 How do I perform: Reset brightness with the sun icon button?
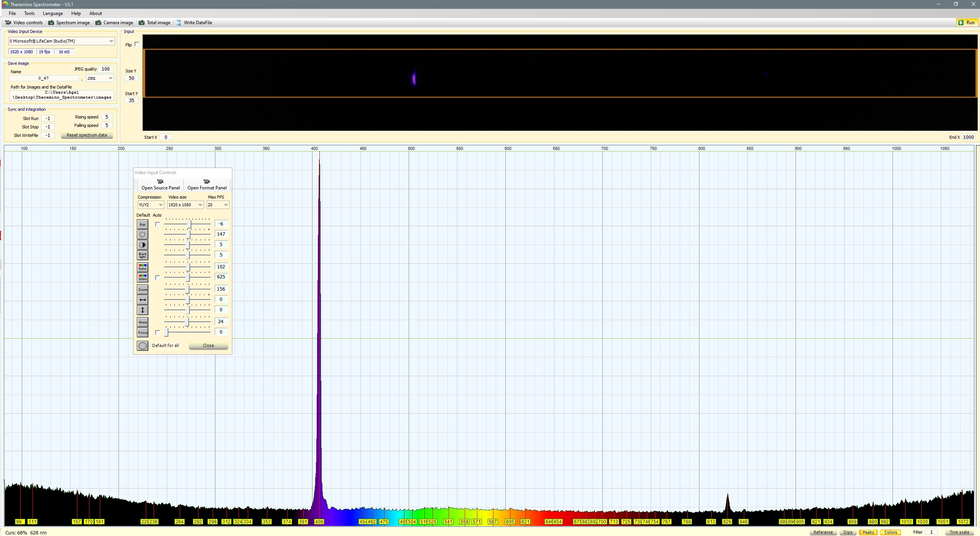coord(142,234)
